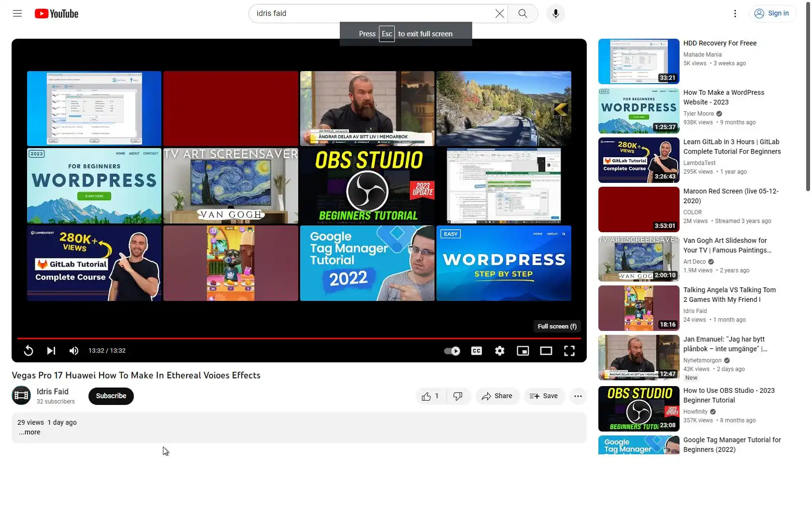812x508 pixels.
Task: Start voice search with the microphone
Action: tap(556, 14)
